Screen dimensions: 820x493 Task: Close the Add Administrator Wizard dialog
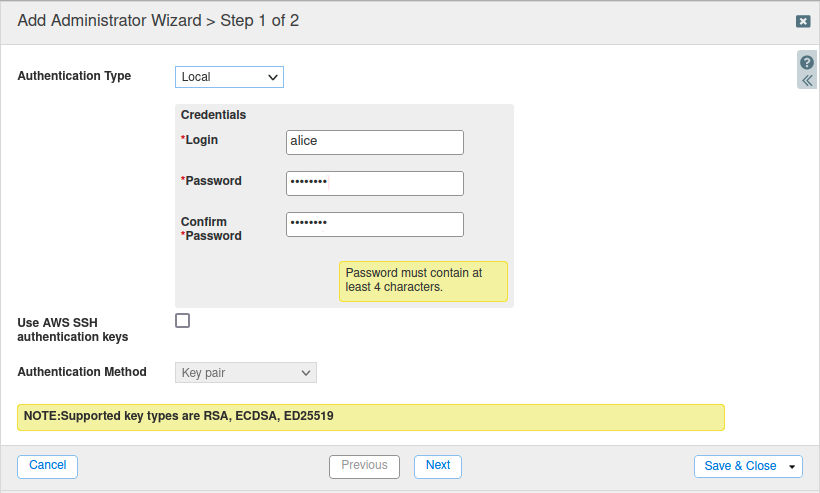[802, 21]
